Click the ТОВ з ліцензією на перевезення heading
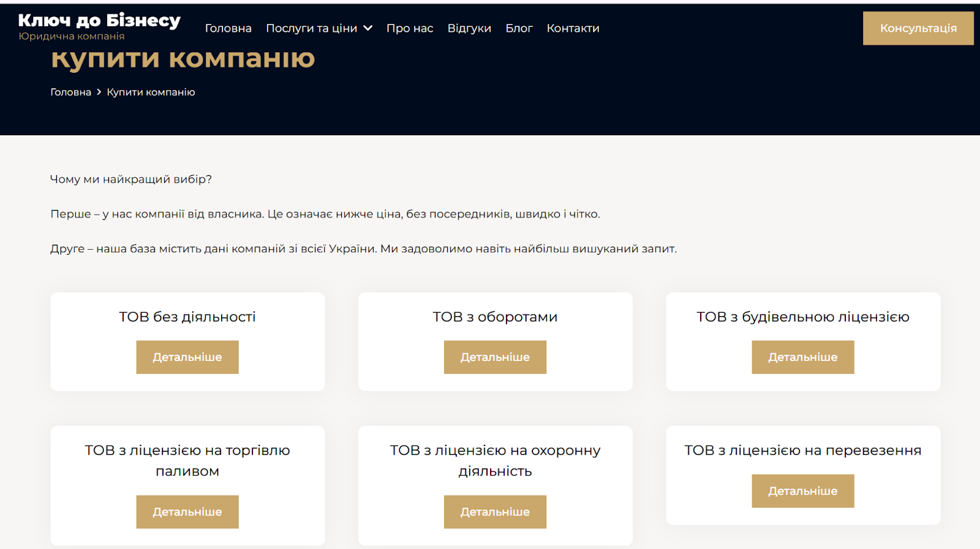980x549 pixels. click(x=802, y=450)
